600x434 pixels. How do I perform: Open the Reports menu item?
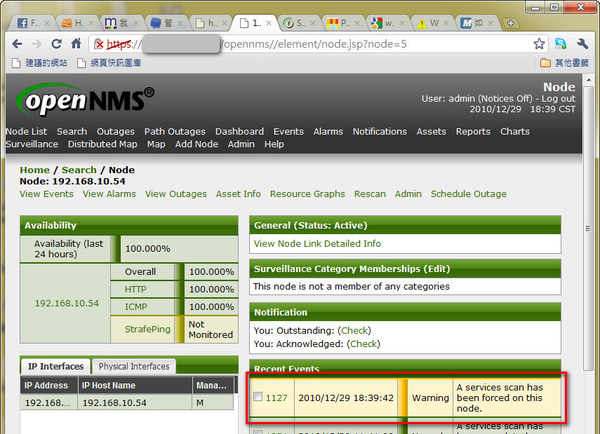[473, 132]
